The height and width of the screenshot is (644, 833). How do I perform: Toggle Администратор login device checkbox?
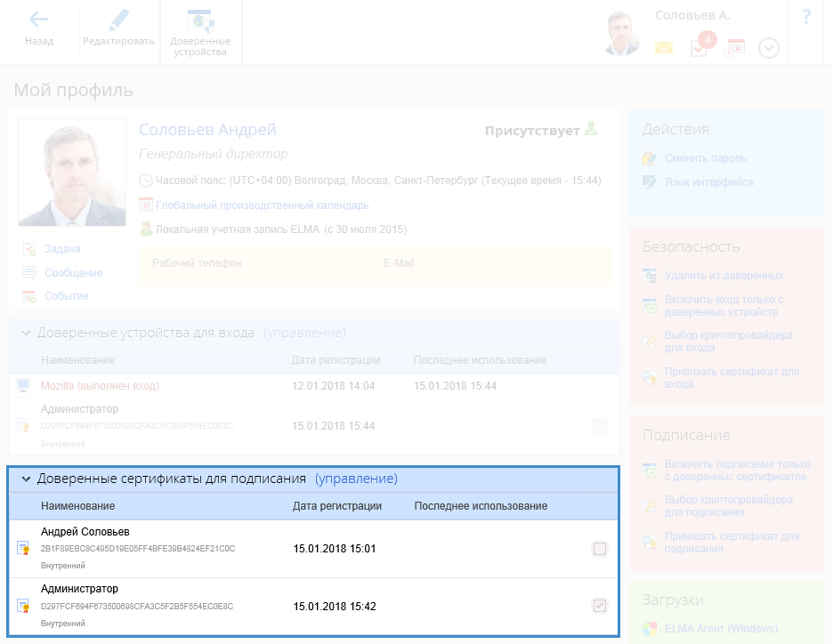click(600, 426)
